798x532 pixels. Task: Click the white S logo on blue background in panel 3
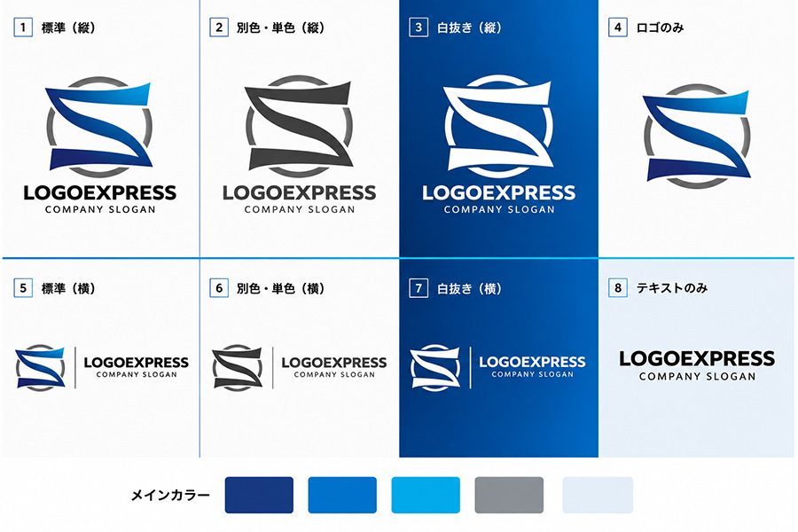[x=498, y=126]
